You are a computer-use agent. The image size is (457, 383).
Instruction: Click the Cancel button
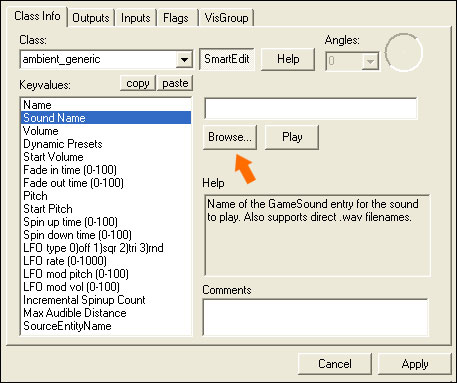pyautogui.click(x=335, y=364)
